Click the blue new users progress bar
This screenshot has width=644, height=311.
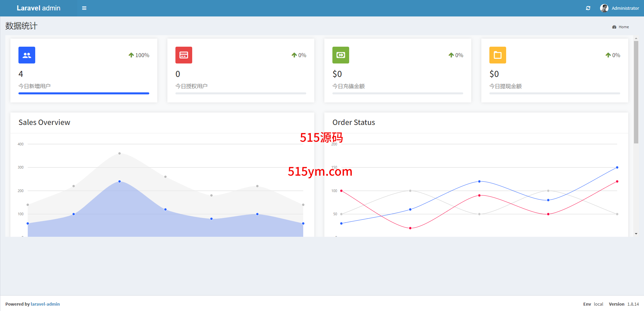[84, 93]
